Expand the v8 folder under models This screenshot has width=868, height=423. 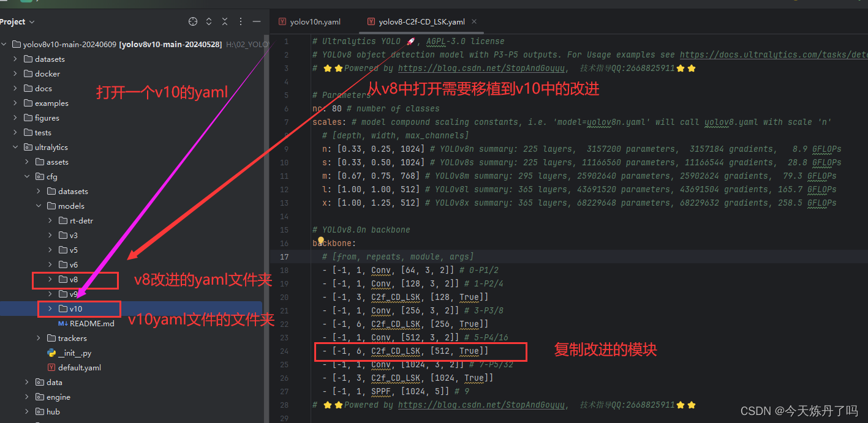coord(49,279)
